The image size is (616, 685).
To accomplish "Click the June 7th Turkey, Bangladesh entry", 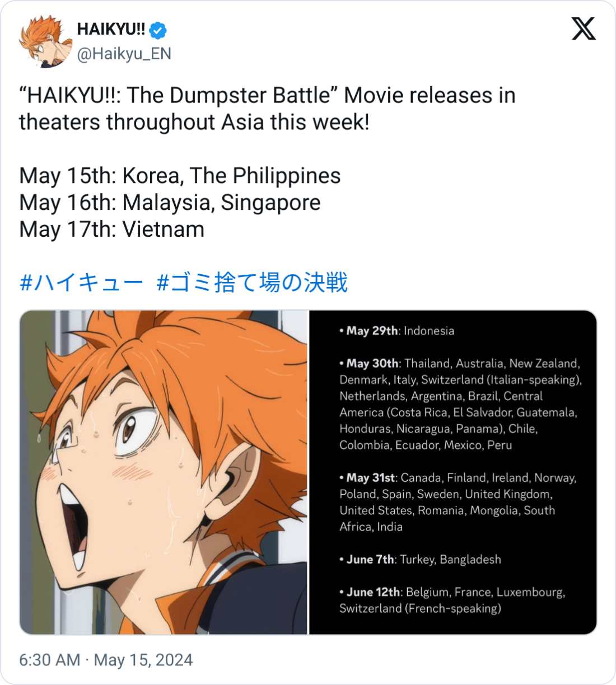I will coord(421,560).
